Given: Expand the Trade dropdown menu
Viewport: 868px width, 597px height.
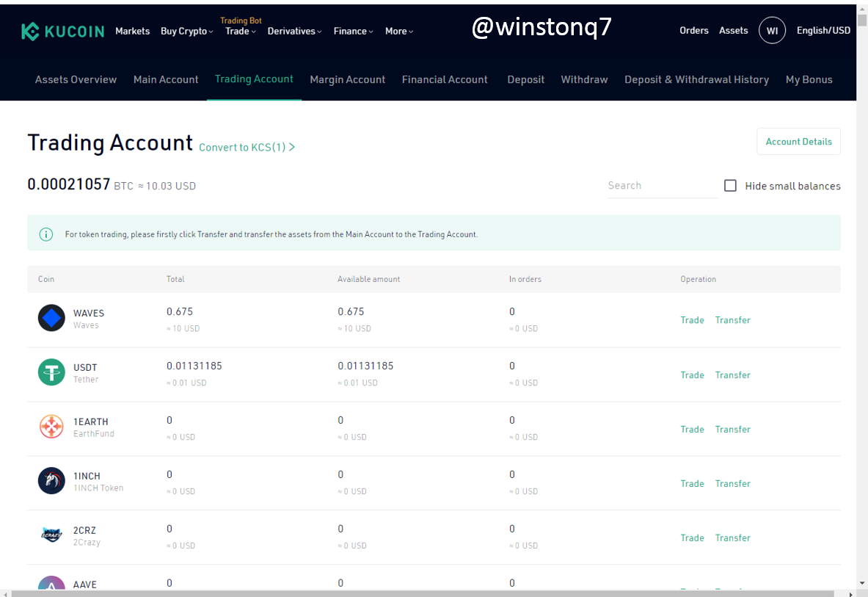Looking at the screenshot, I should [240, 31].
